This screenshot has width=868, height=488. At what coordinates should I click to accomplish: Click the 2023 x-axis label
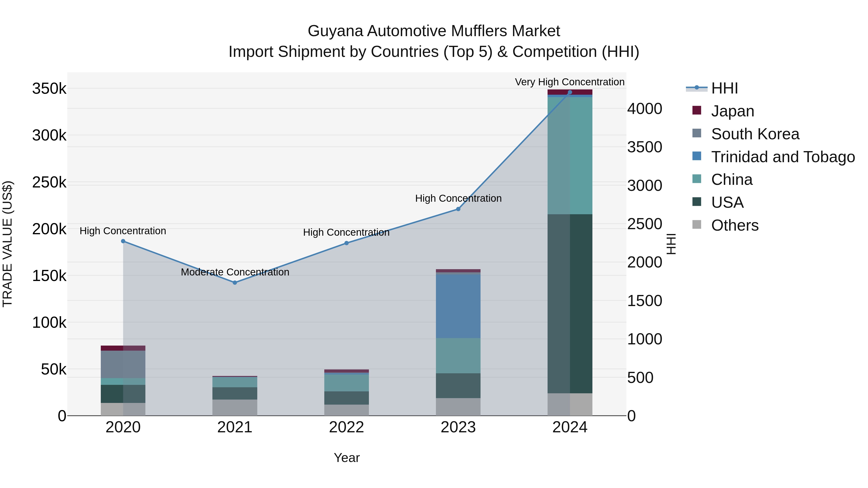(x=458, y=427)
